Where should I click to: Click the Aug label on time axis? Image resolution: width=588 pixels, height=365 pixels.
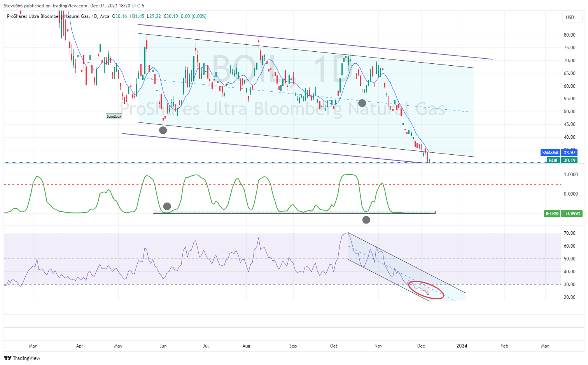click(x=246, y=346)
